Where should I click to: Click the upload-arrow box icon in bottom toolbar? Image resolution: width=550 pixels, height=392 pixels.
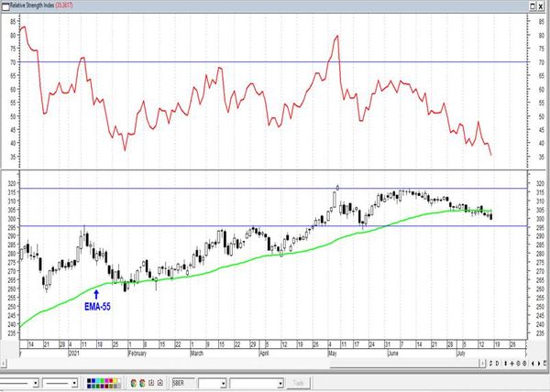point(159,383)
